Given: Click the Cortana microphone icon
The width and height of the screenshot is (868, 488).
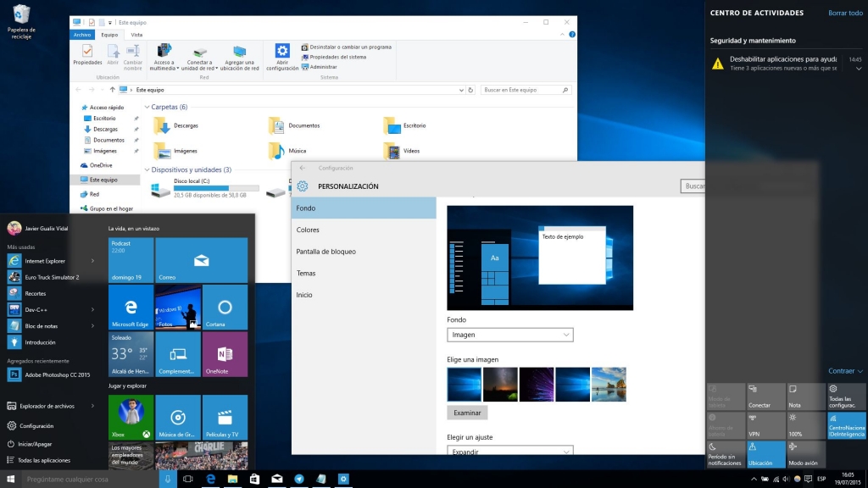Looking at the screenshot, I should pos(167,480).
